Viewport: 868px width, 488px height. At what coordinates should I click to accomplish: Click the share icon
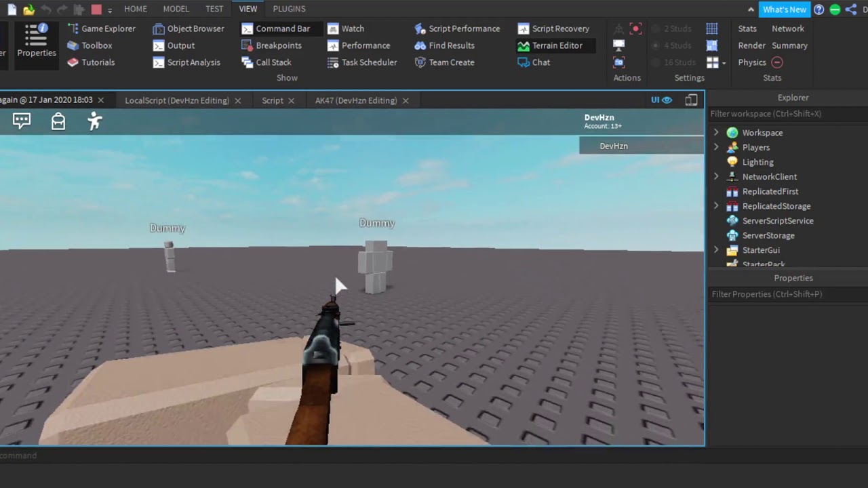851,9
